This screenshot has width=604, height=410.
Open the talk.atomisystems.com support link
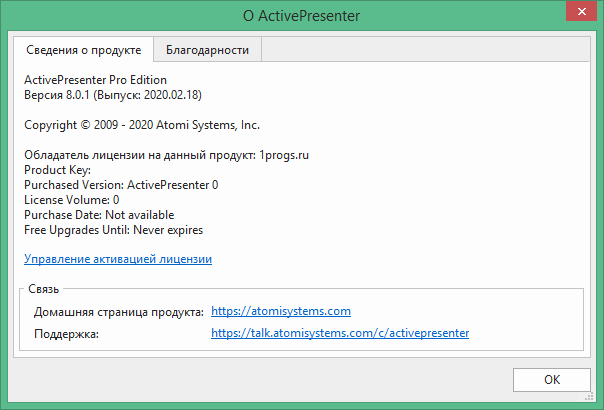click(340, 333)
